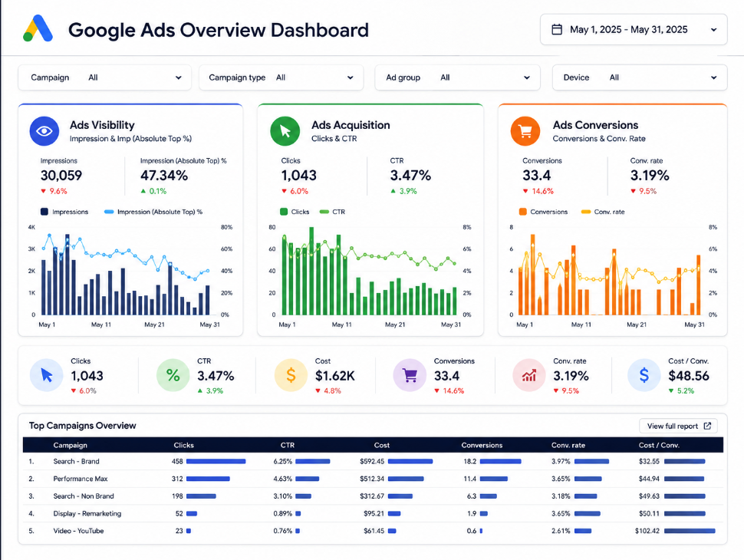
Task: Click the blue cursor Clicks KPI icon
Action: pos(47,375)
